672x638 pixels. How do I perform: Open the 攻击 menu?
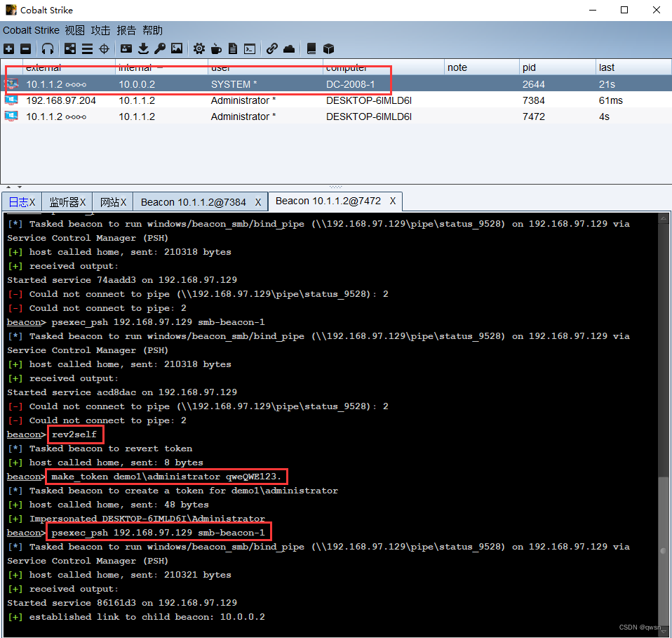[101, 30]
